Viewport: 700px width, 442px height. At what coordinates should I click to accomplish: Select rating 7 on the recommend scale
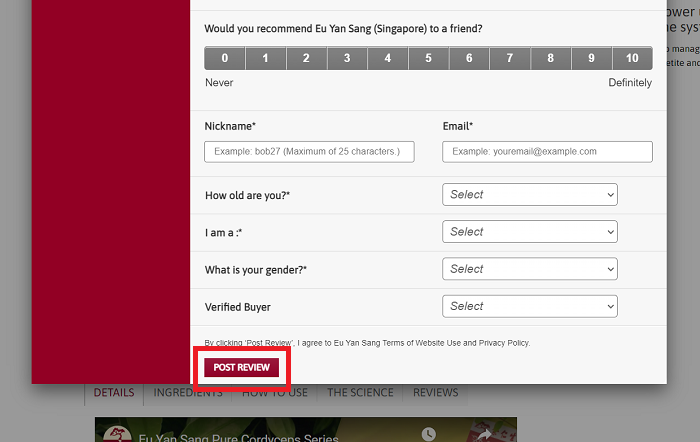click(x=509, y=58)
